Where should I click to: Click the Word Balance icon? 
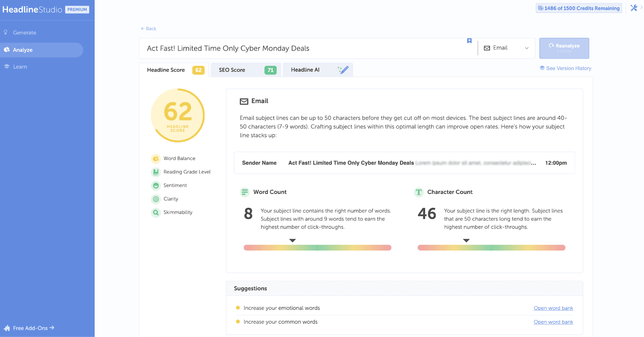156,159
